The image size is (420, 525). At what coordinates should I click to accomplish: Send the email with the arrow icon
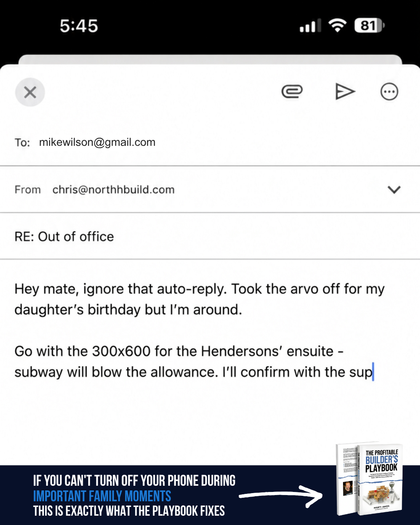click(345, 92)
